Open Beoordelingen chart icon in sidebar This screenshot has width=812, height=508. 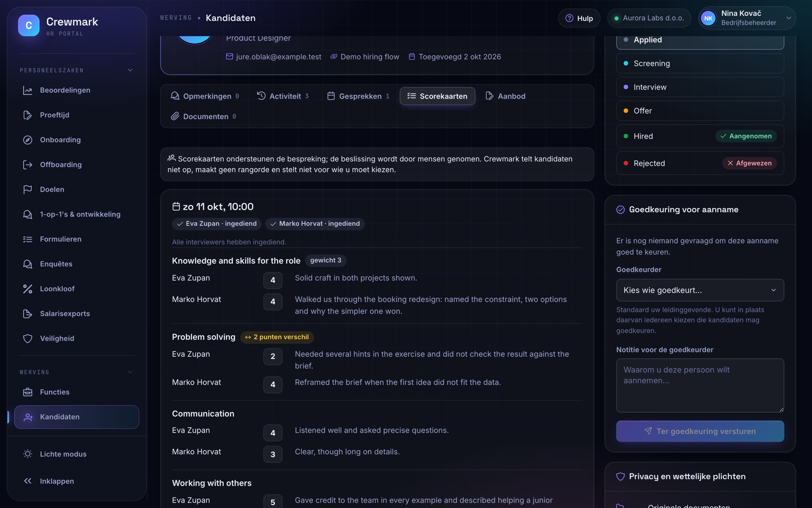[27, 90]
